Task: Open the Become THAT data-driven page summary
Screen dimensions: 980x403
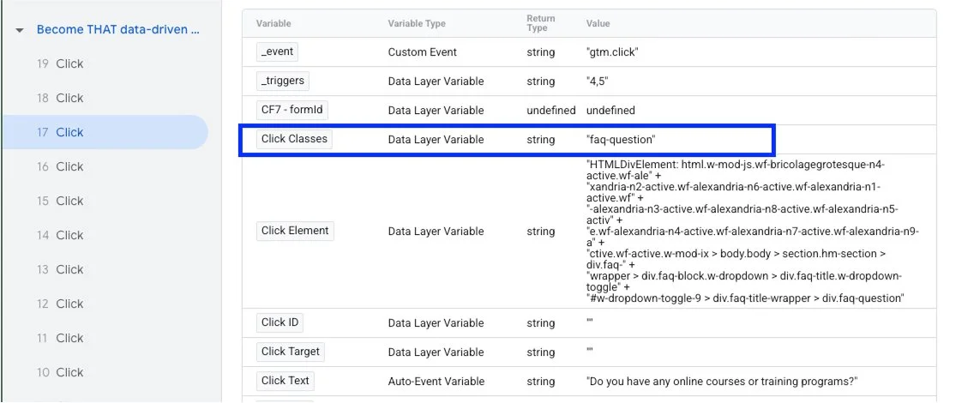Action: pos(118,30)
